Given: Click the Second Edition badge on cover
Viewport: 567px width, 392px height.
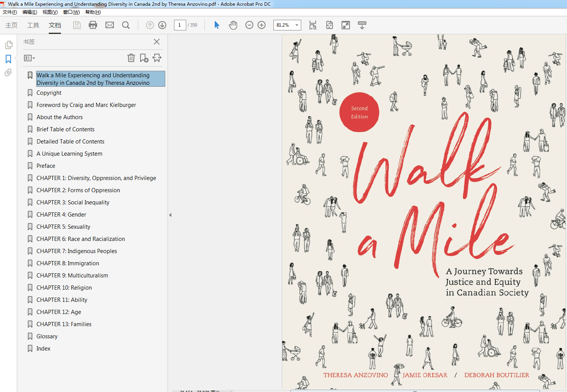Looking at the screenshot, I should point(359,112).
